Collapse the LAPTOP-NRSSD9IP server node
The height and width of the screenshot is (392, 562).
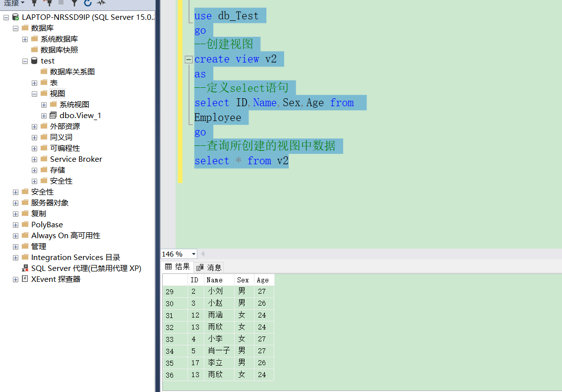tap(6, 17)
